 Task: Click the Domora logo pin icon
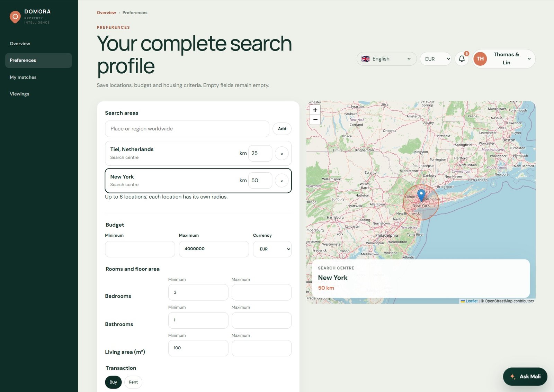(15, 17)
